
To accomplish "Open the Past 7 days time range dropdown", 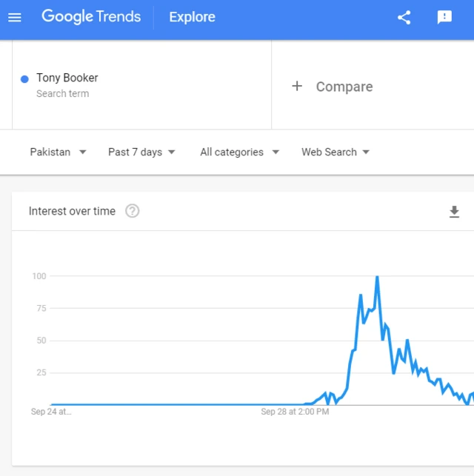I will [x=142, y=152].
